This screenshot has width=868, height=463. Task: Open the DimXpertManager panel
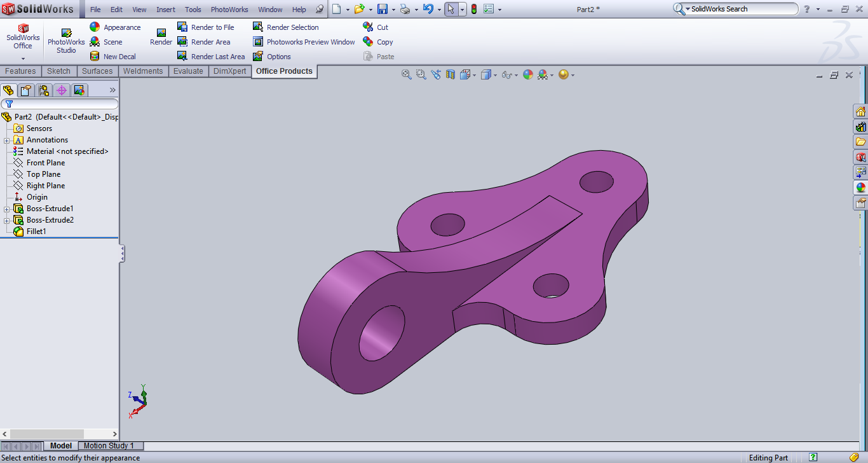pos(62,90)
